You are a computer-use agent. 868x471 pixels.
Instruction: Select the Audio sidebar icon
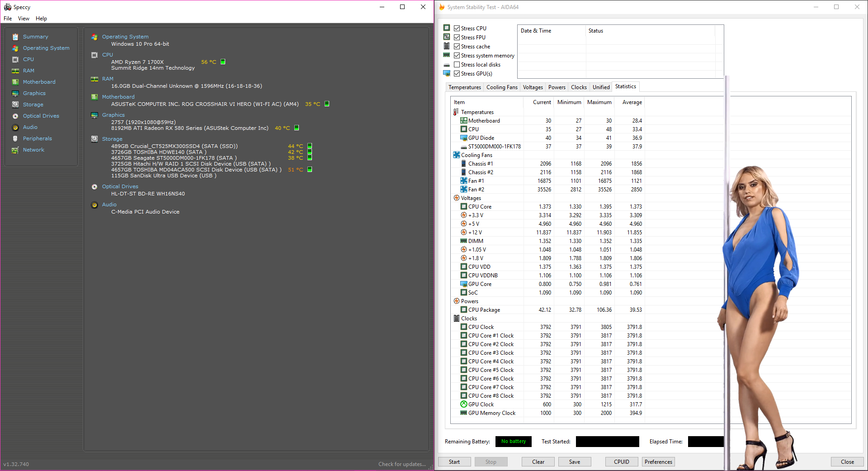tap(15, 127)
